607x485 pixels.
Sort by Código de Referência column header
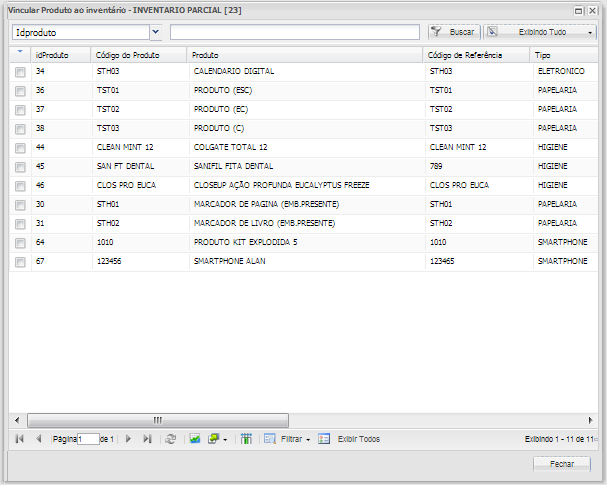pyautogui.click(x=476, y=55)
